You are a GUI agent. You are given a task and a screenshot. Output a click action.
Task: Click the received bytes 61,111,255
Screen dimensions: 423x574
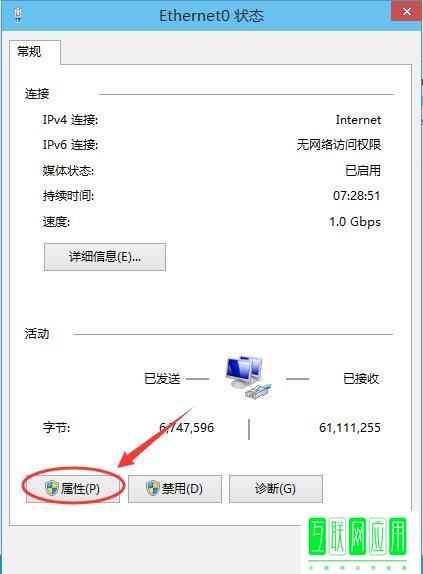pyautogui.click(x=350, y=427)
